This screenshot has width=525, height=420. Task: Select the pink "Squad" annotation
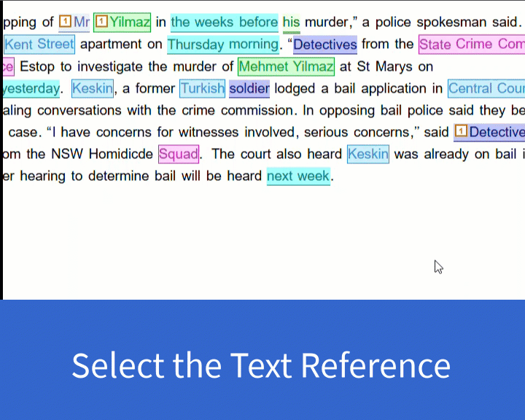178,155
